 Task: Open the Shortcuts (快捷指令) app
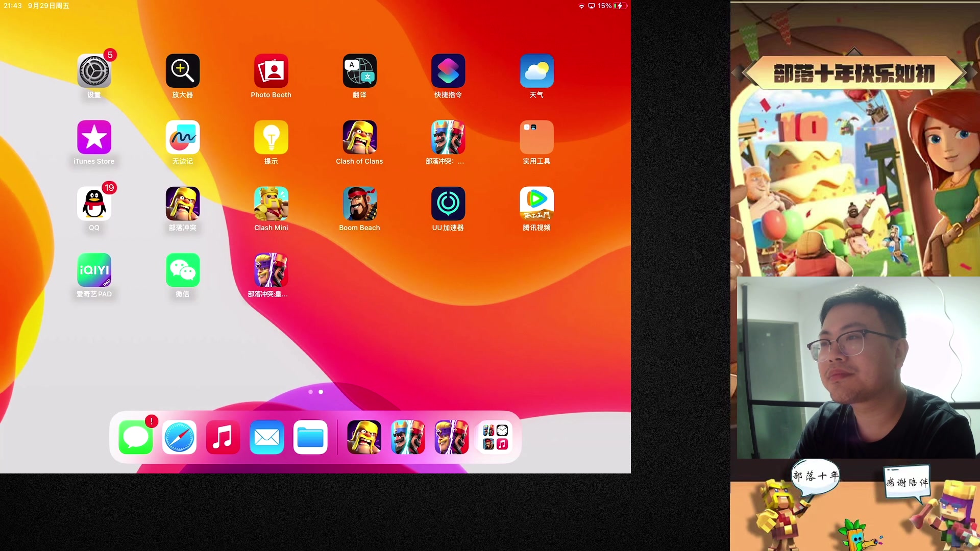(x=448, y=70)
